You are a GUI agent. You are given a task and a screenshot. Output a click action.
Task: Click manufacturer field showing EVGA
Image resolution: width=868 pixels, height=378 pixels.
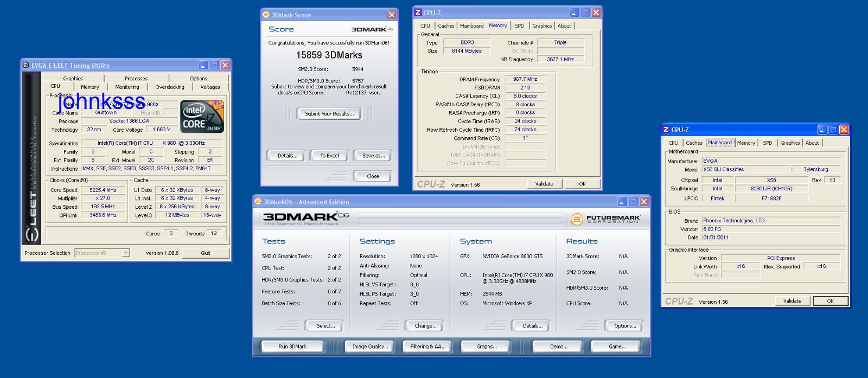click(771, 161)
